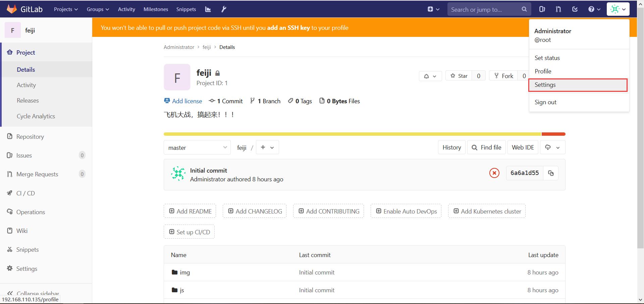Expand the Projects menu in navbar

(66, 9)
